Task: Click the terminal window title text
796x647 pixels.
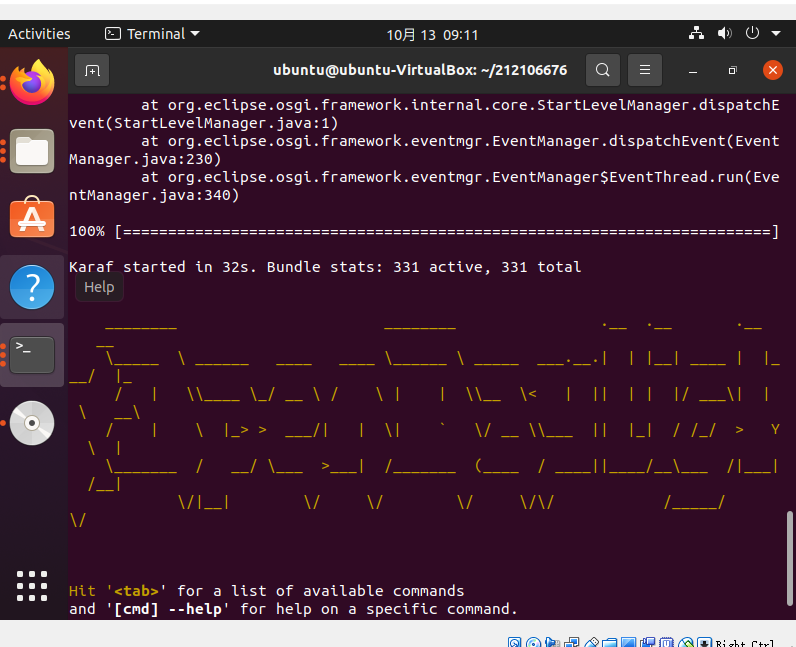Action: coord(420,70)
